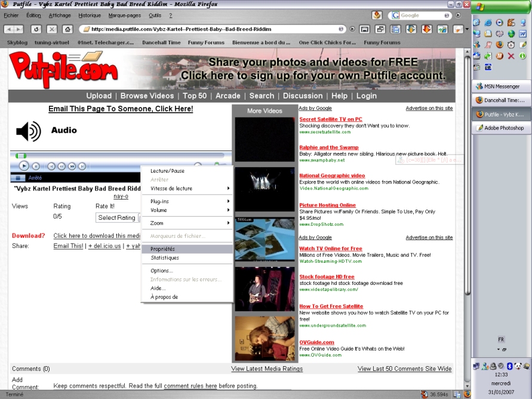This screenshot has width=532, height=399.
Task: Focus the URL address field
Action: pos(214,29)
